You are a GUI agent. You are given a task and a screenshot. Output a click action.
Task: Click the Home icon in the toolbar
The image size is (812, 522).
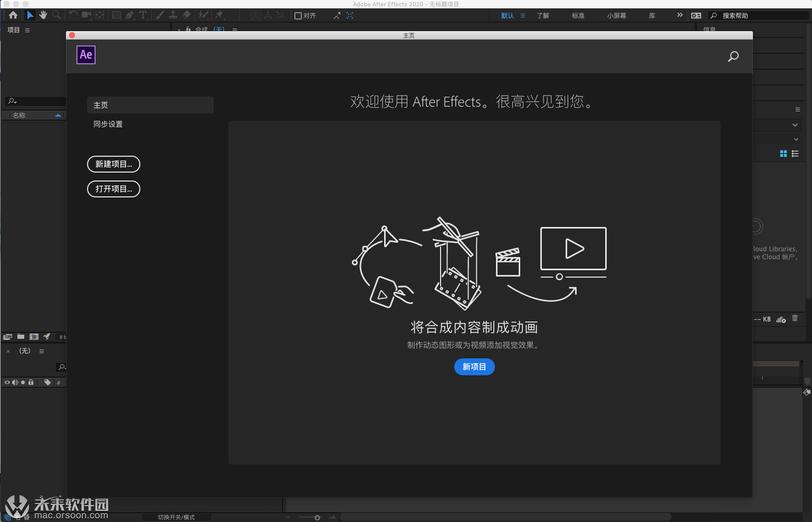[x=13, y=15]
